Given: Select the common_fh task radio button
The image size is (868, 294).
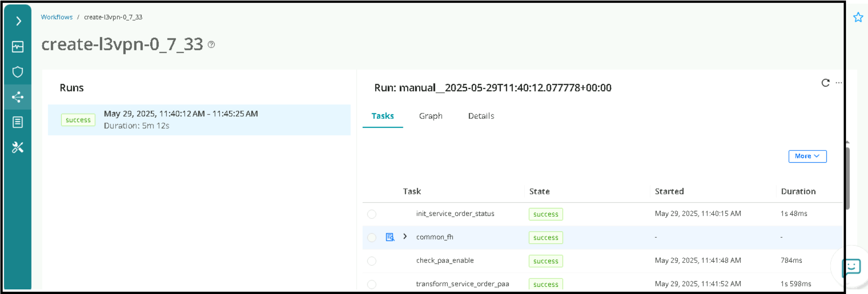Looking at the screenshot, I should (x=372, y=237).
